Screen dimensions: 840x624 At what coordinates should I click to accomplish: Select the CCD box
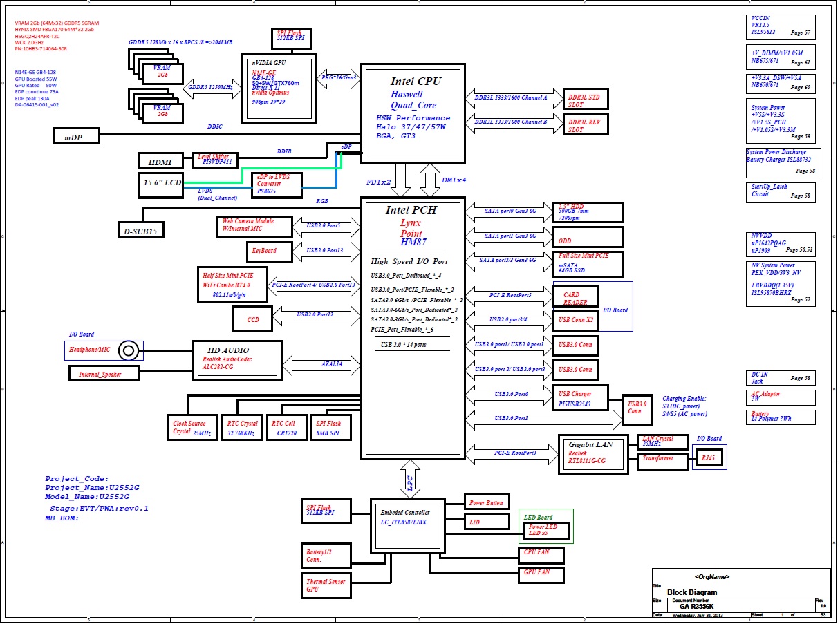(253, 319)
